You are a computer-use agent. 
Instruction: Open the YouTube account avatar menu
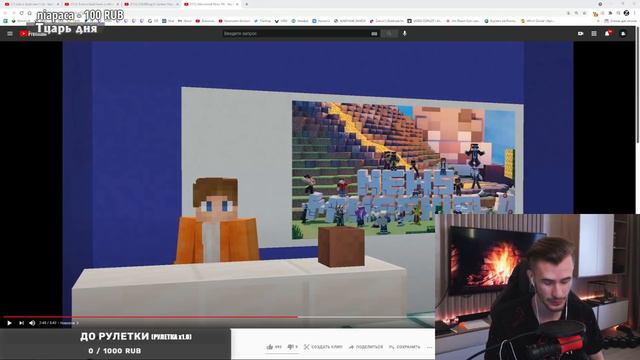(623, 34)
